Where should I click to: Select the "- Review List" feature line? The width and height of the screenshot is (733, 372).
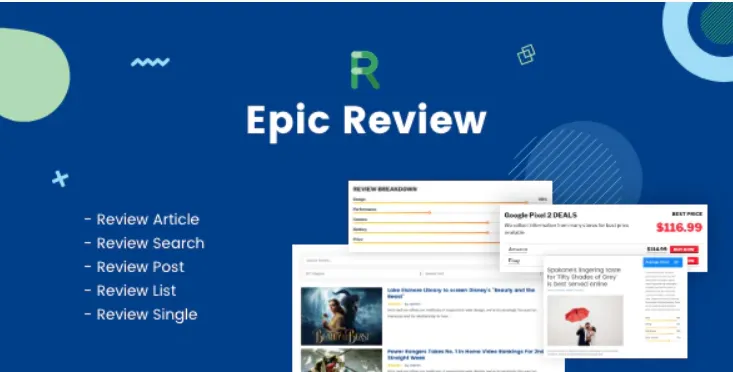click(130, 291)
